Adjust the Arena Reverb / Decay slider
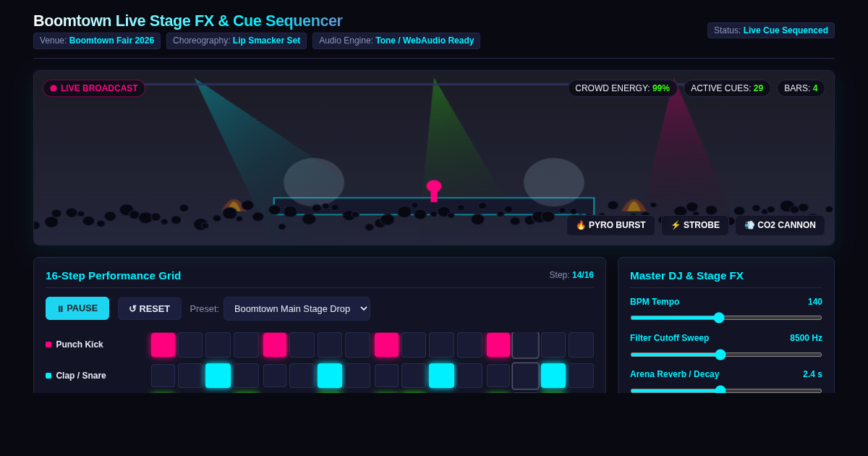Viewport: 868px width, 456px height. click(726, 390)
